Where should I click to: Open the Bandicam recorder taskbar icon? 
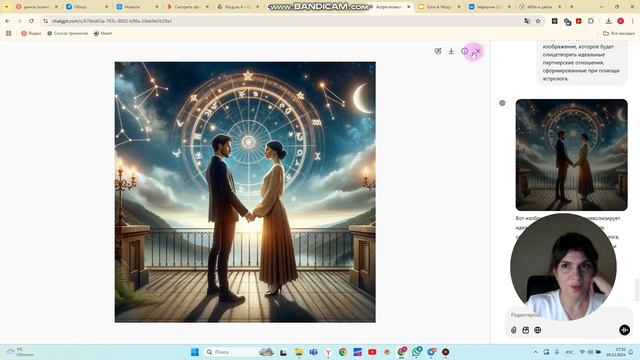[446, 352]
